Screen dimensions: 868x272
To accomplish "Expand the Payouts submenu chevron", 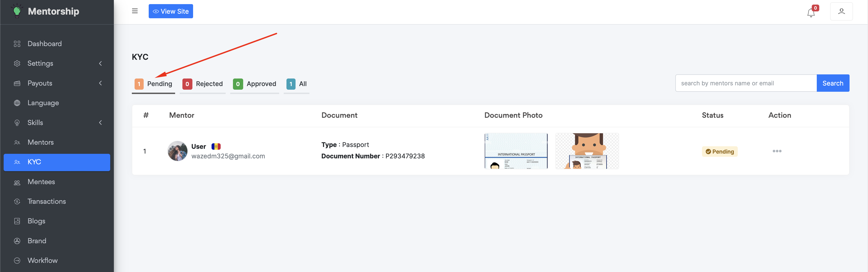I will (100, 83).
